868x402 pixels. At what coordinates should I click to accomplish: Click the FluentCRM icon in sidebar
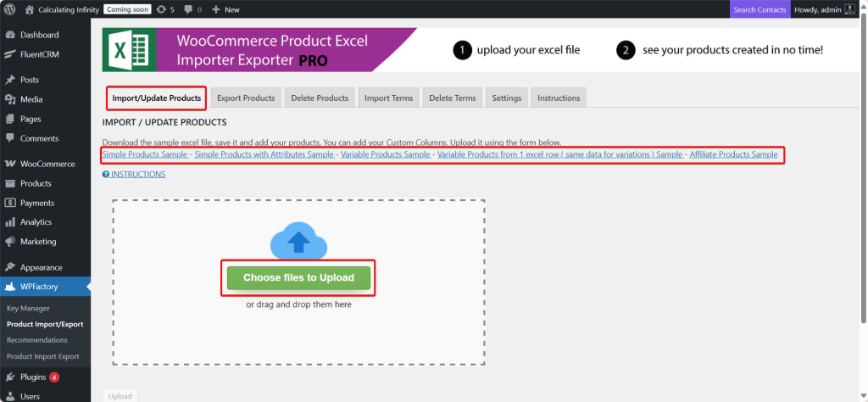click(10, 54)
